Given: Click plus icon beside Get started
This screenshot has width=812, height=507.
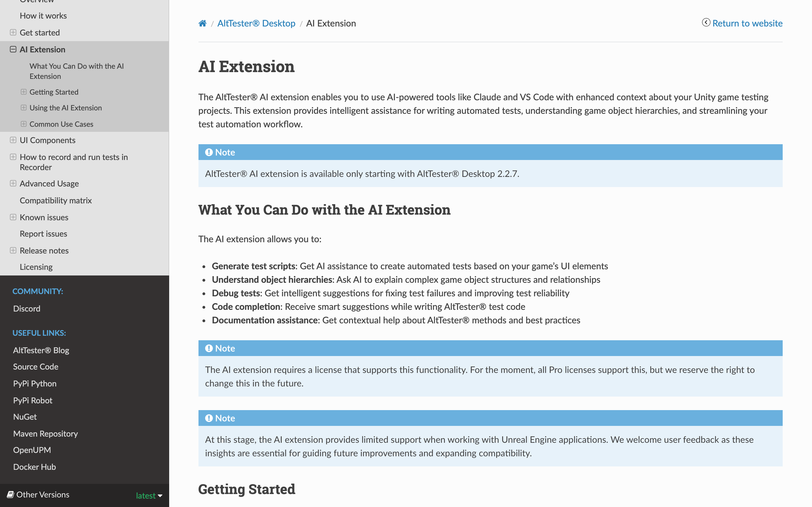Looking at the screenshot, I should (13, 32).
